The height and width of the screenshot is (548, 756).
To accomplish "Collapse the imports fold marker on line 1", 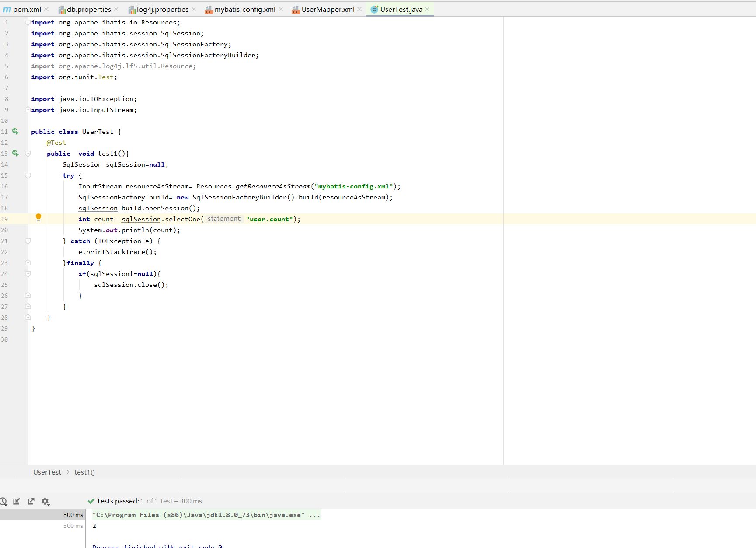I will tap(28, 22).
